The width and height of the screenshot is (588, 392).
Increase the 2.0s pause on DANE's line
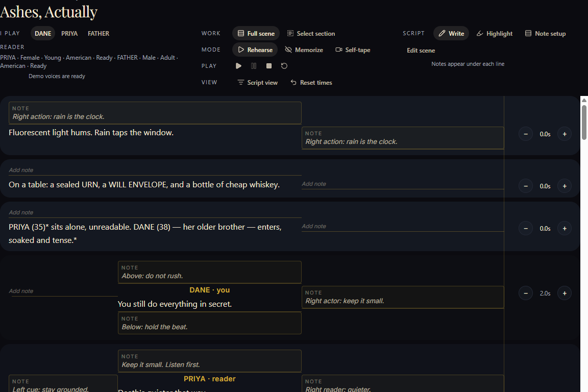[x=565, y=293]
